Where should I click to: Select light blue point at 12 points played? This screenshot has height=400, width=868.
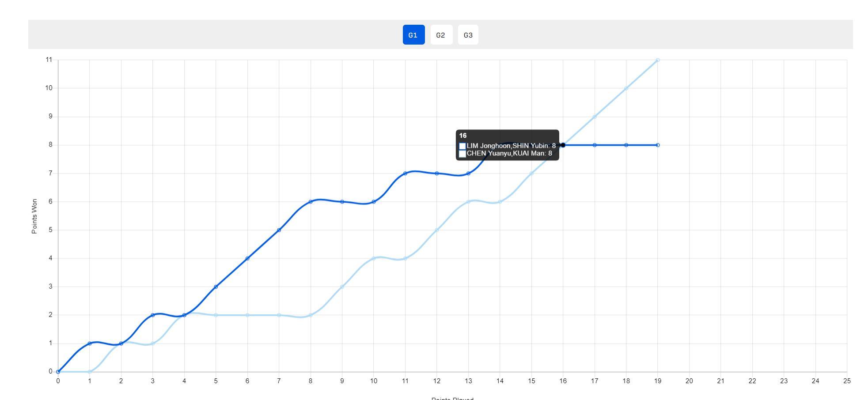point(437,230)
